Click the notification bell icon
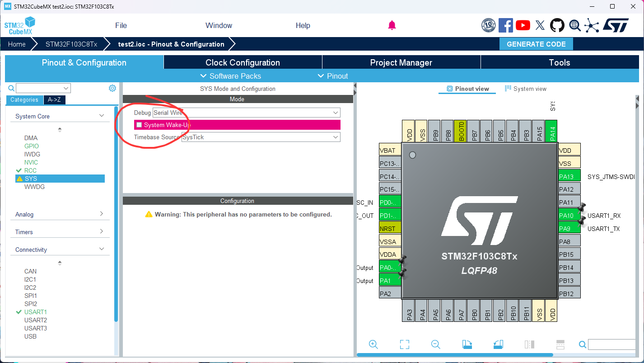Viewport: 644px width, 363px height. coord(392,25)
